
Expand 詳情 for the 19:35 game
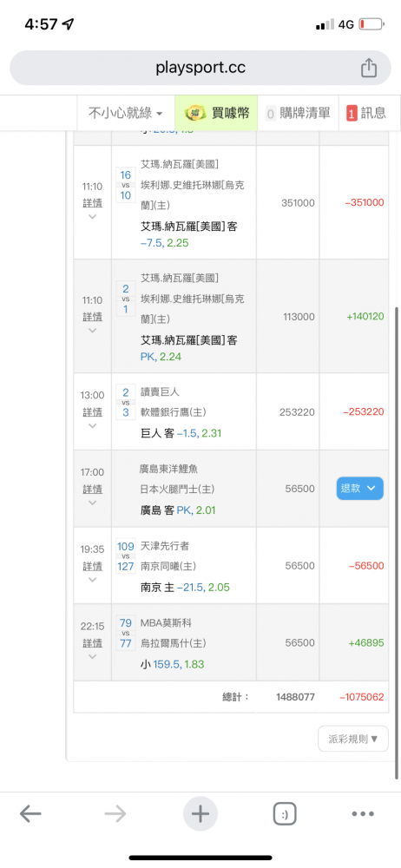[93, 565]
